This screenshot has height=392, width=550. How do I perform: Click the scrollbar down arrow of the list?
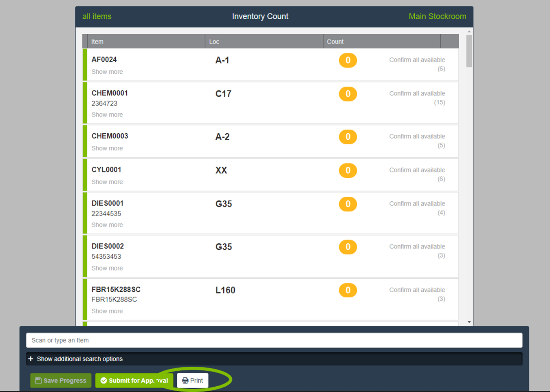click(469, 322)
